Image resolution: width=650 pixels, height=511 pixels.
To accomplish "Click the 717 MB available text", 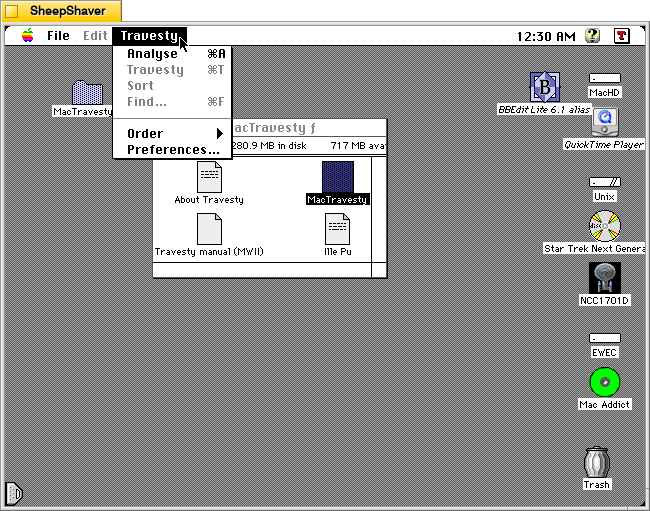I will point(358,146).
